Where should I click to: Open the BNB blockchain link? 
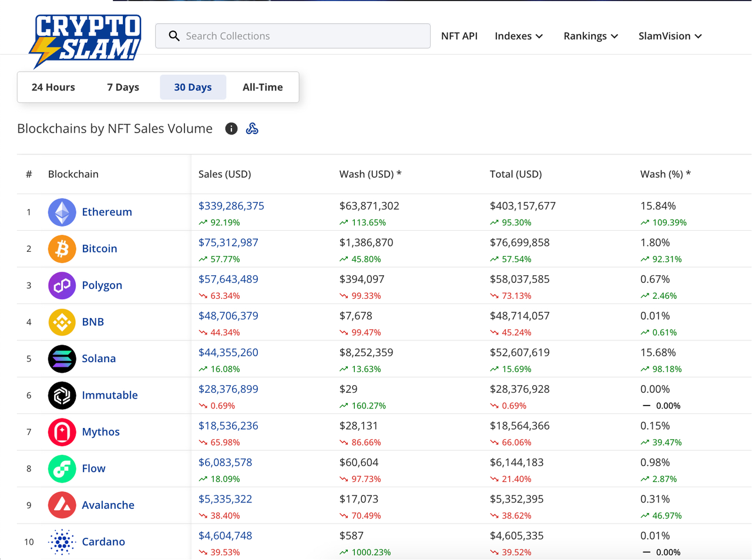[x=93, y=322]
